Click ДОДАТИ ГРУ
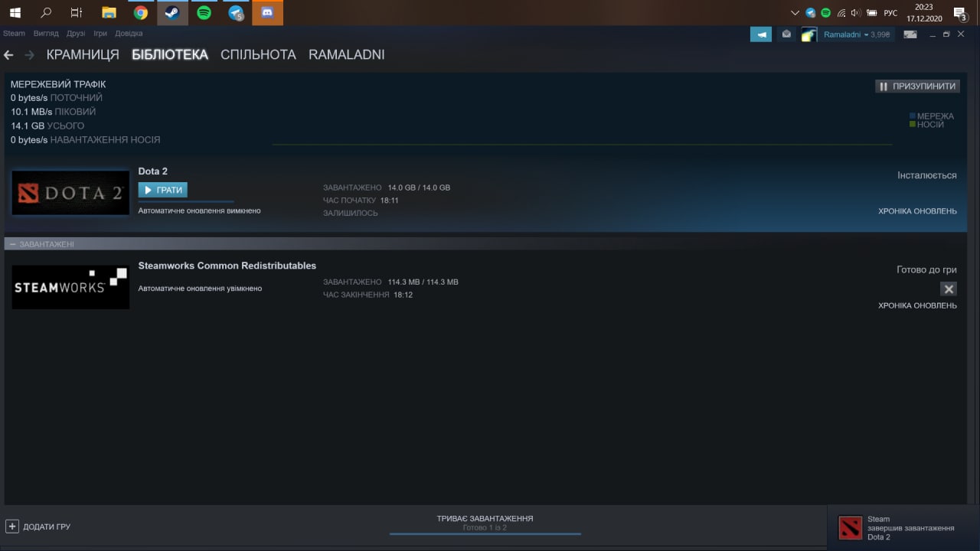The height and width of the screenshot is (551, 980). (47, 527)
